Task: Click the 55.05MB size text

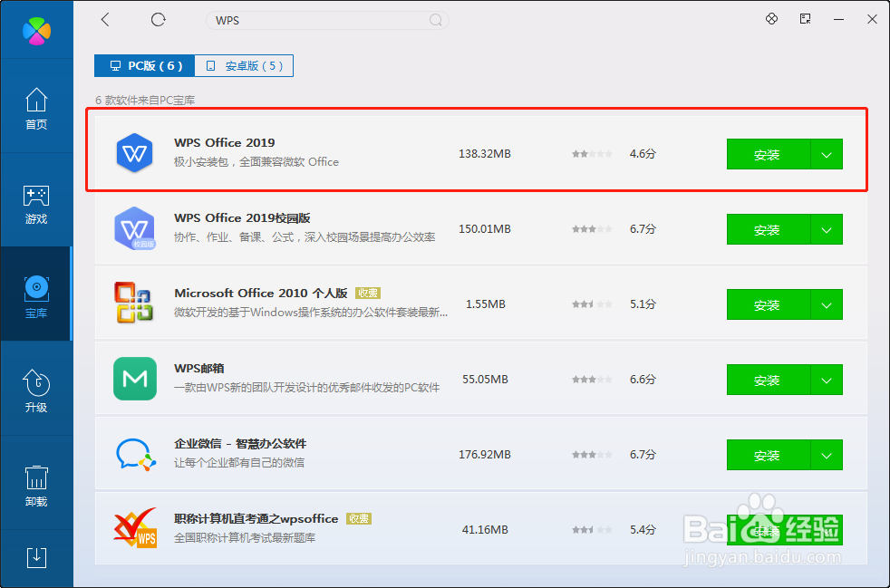Action: point(485,379)
